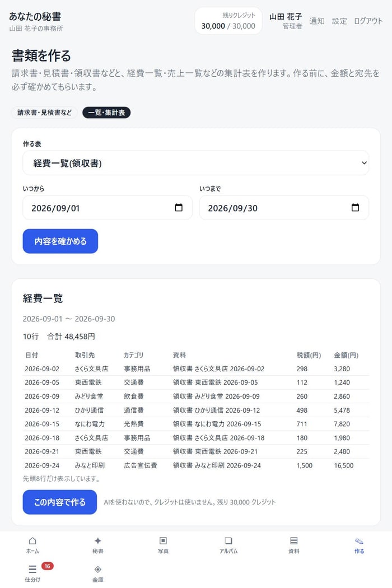Click 領収書 みどり食堂 2026-09-09 cell
Viewport: 392px width, 588px height.
(216, 396)
